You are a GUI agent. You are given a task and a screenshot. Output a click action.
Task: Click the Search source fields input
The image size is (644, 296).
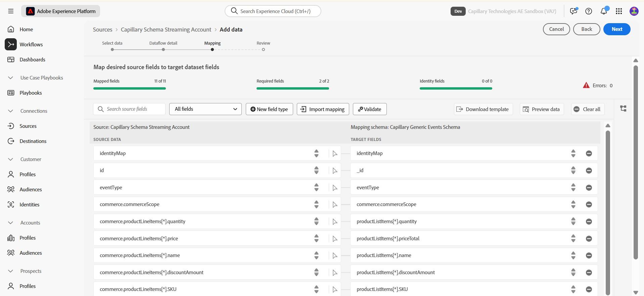click(x=129, y=109)
